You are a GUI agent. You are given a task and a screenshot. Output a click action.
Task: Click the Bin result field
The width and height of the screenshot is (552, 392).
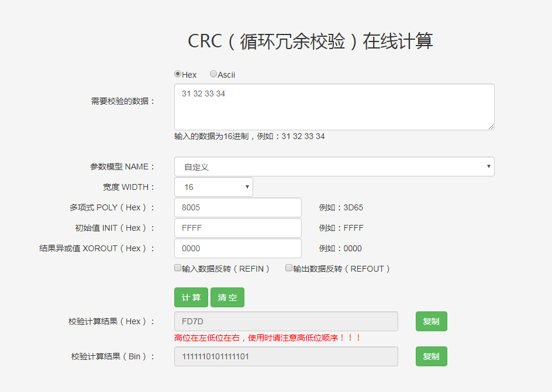[286, 356]
